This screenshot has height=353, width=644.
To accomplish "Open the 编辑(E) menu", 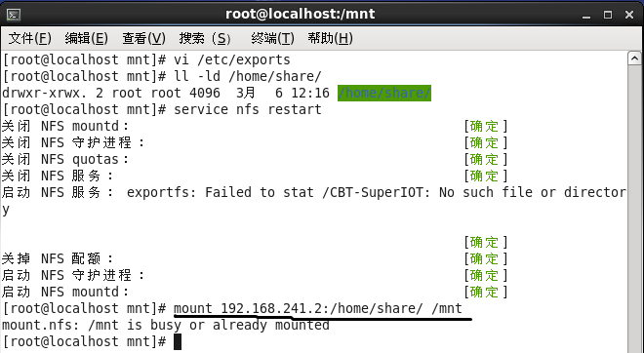I will pyautogui.click(x=87, y=39).
